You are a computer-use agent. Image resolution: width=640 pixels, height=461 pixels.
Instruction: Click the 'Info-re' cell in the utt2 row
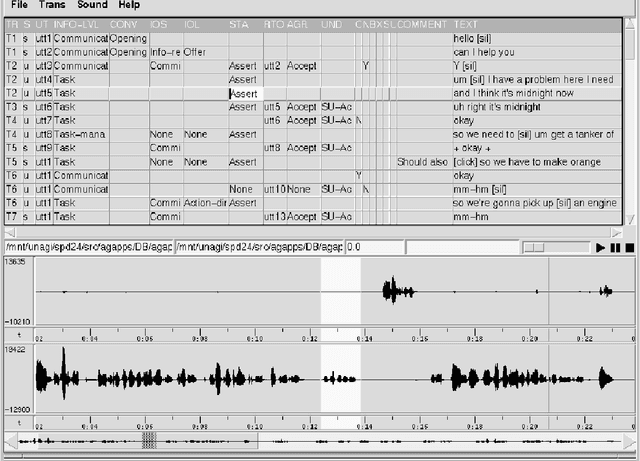165,52
